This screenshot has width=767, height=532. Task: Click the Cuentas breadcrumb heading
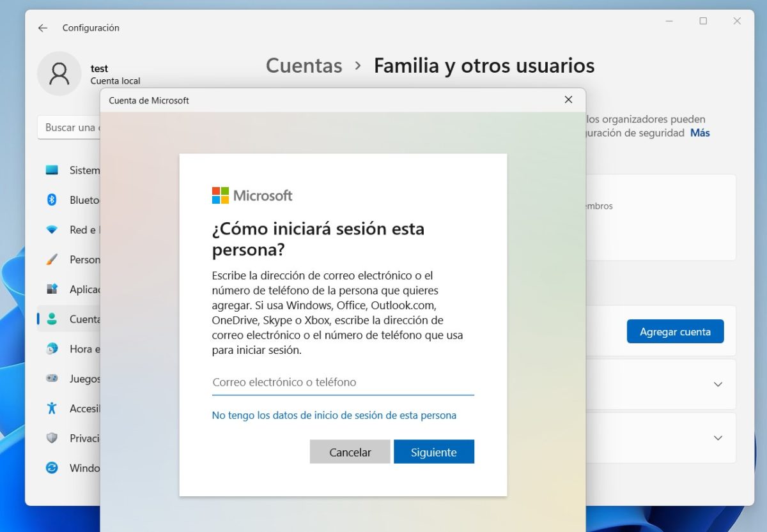[x=304, y=66]
